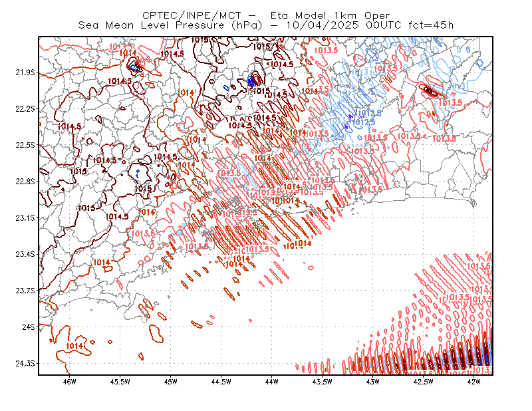Select the 22.2S latitude axis label
Screen dimensions: 532x411
click(25, 108)
